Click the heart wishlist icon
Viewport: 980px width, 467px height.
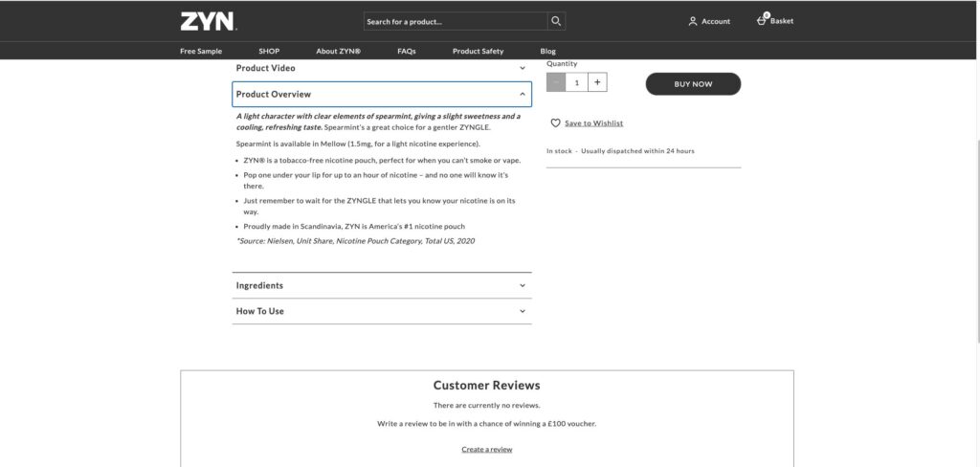click(555, 123)
